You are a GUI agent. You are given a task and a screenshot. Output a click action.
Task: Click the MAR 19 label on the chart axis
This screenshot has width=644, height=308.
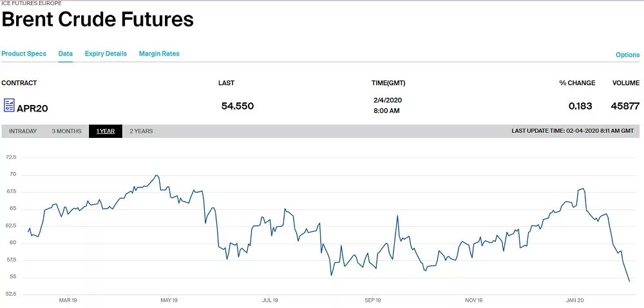(68, 300)
